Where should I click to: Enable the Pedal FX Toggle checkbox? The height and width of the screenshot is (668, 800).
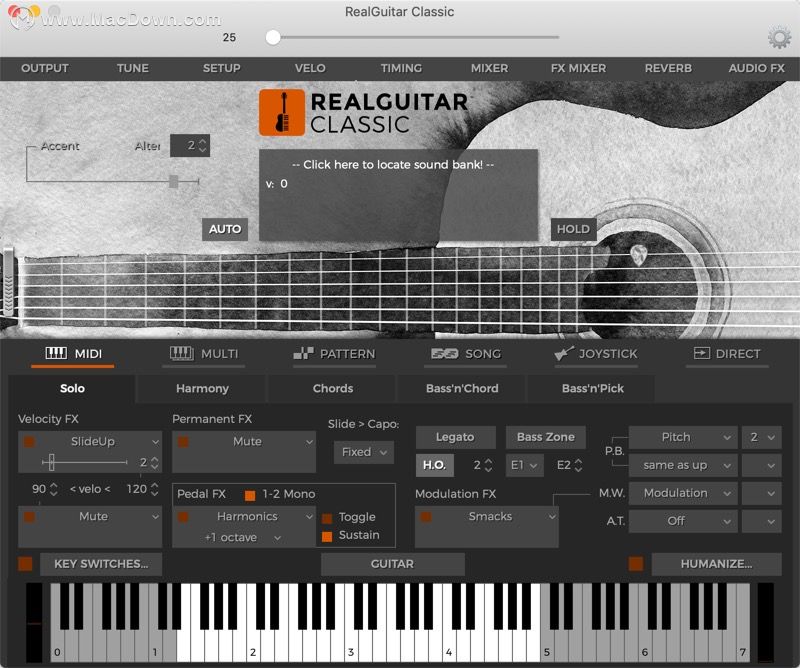click(x=327, y=518)
